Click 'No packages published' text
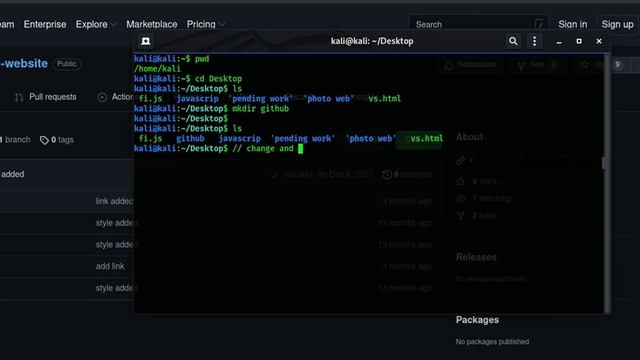The height and width of the screenshot is (360, 640). tap(492, 342)
